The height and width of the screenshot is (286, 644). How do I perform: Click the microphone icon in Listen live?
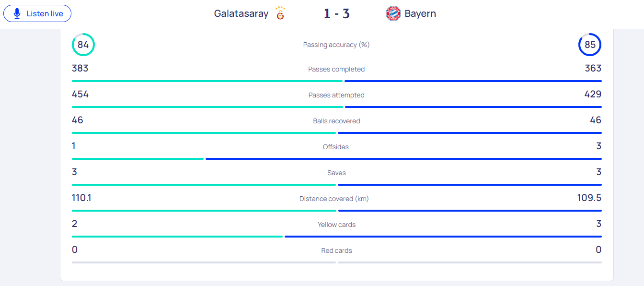pos(17,13)
